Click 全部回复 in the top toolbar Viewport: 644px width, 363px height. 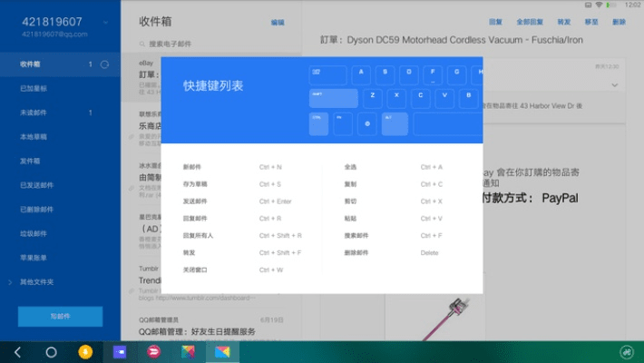pyautogui.click(x=530, y=22)
